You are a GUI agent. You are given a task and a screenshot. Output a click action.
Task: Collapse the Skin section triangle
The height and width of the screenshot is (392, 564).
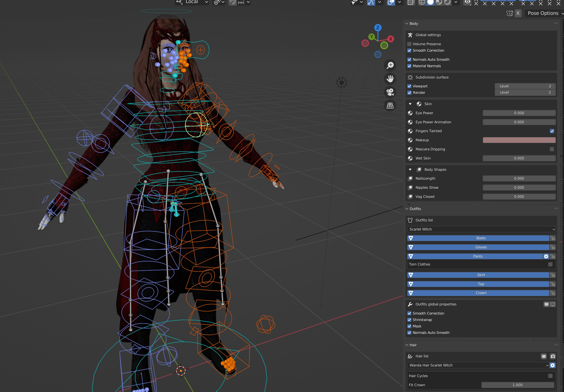pos(410,104)
